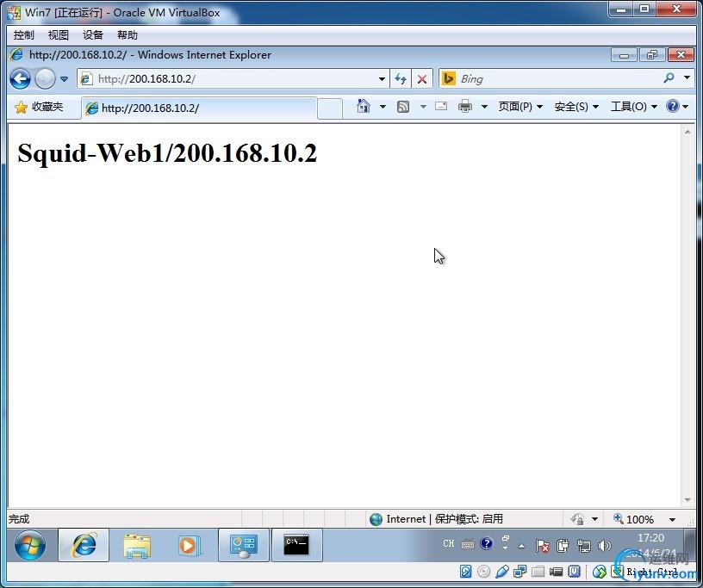Click the Action Center flag tray icon
The height and width of the screenshot is (588, 703).
542,546
